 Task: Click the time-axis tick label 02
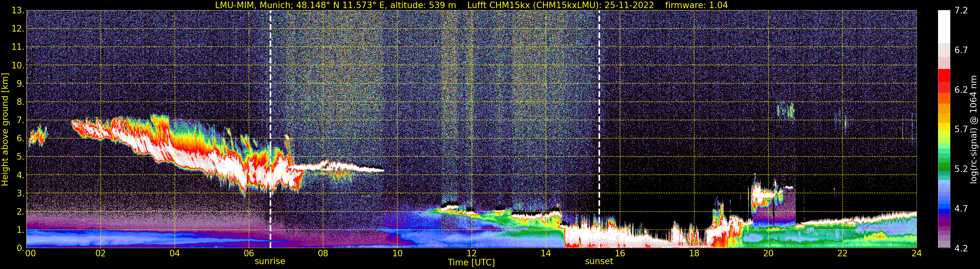(x=101, y=253)
